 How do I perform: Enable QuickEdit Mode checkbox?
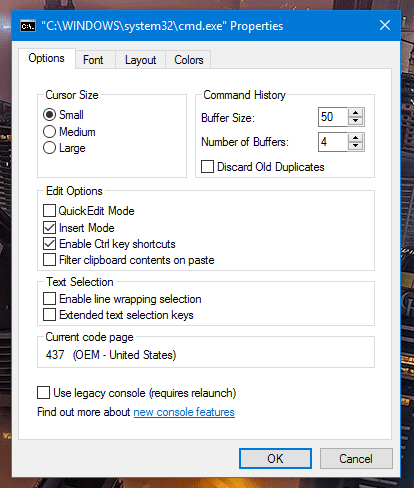point(49,211)
